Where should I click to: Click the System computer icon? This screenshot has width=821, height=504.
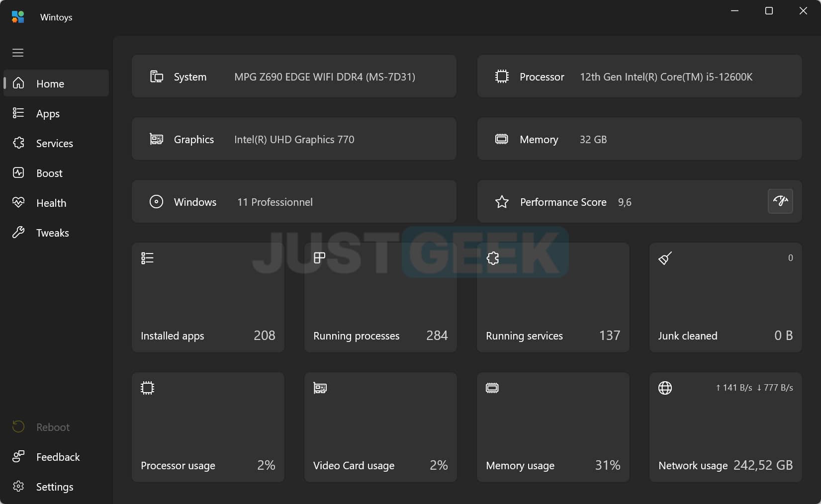[157, 77]
